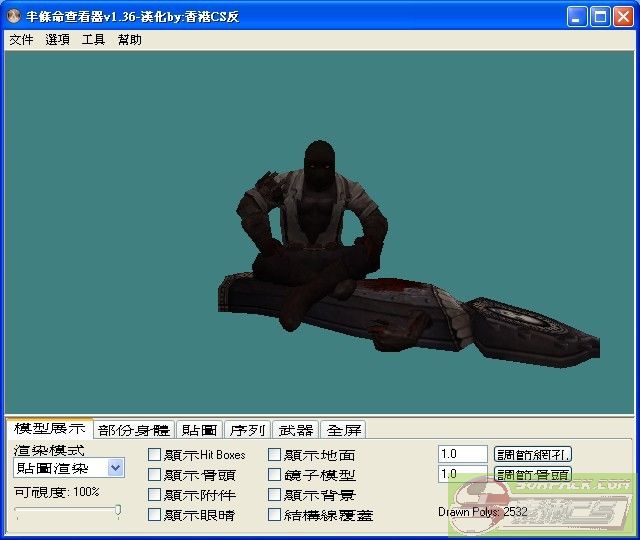Enable the 顯示地面 checkbox
Image resolution: width=640 pixels, height=540 pixels.
click(x=275, y=455)
